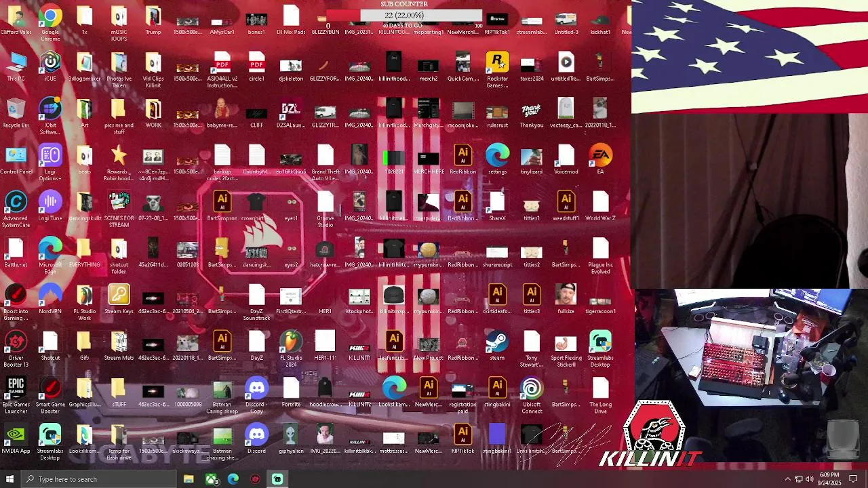The width and height of the screenshot is (868, 488).
Task: Open the Xbox app on the taskbar
Action: (x=211, y=479)
